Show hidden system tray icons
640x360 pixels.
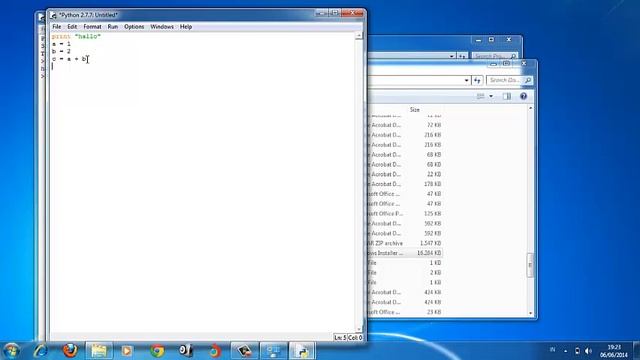(x=565, y=351)
